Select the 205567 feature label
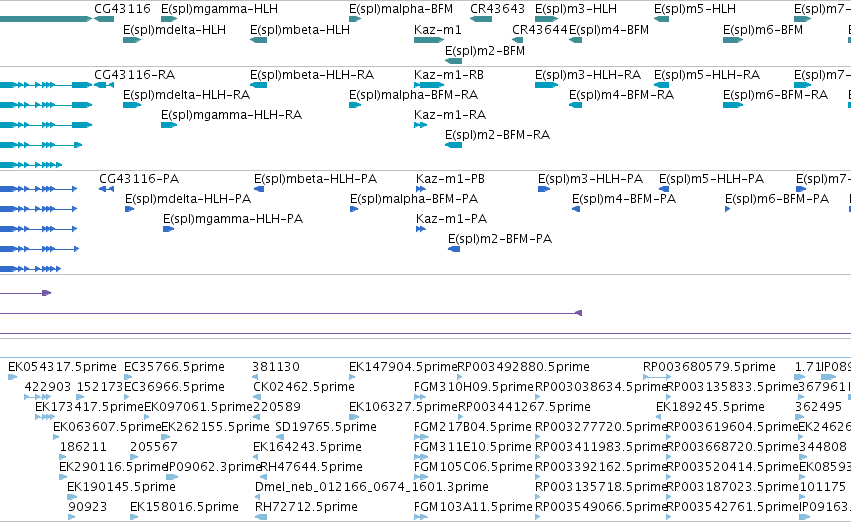Screen dimensions: 851x522 tap(154, 448)
